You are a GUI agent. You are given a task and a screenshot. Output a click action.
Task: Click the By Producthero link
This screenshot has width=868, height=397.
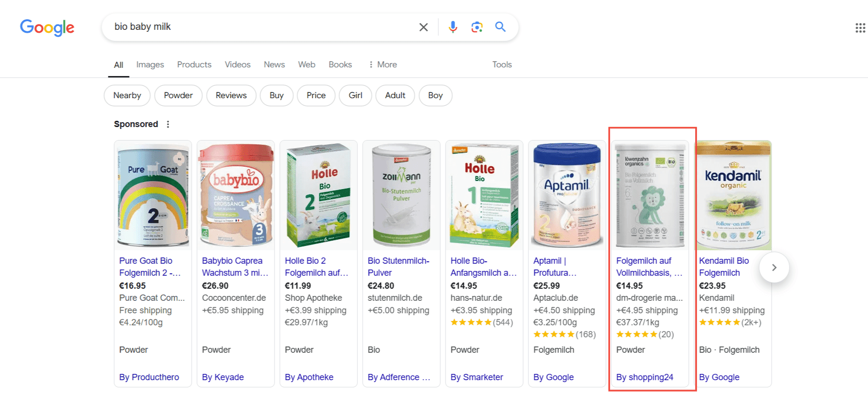149,377
